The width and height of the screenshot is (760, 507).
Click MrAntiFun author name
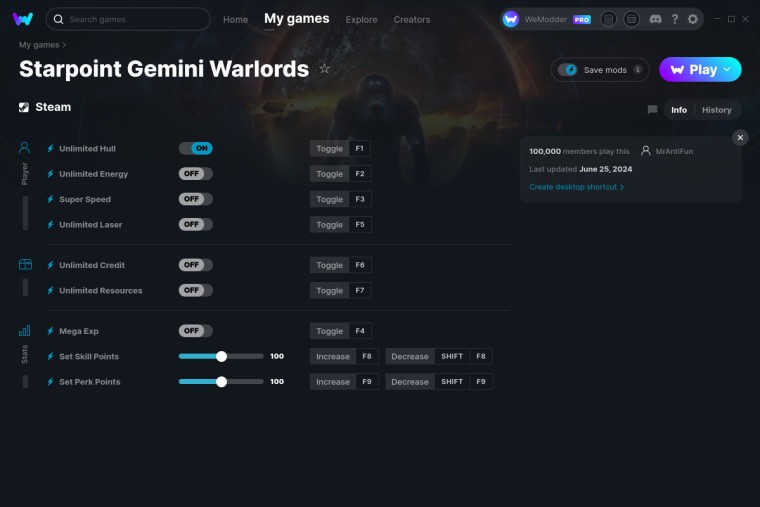674,151
